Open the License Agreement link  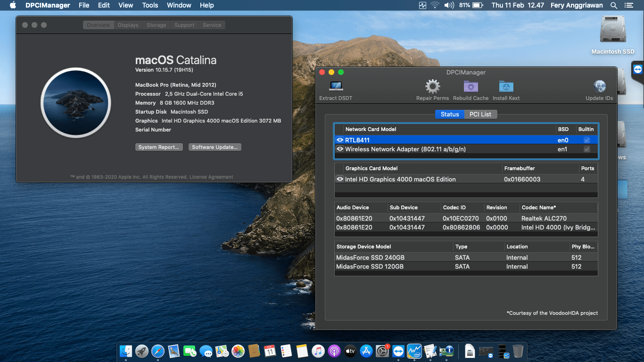click(x=211, y=177)
